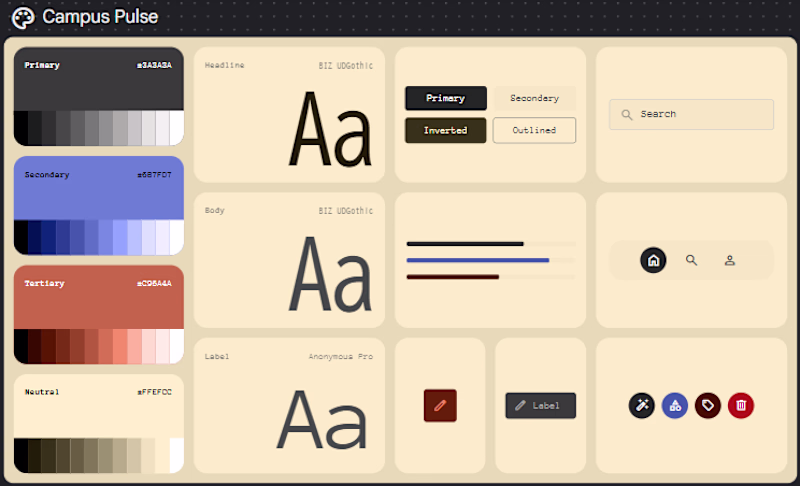Pick the darkest black shade in Secondary ramp
This screenshot has width=800, height=486.
pyautogui.click(x=21, y=237)
